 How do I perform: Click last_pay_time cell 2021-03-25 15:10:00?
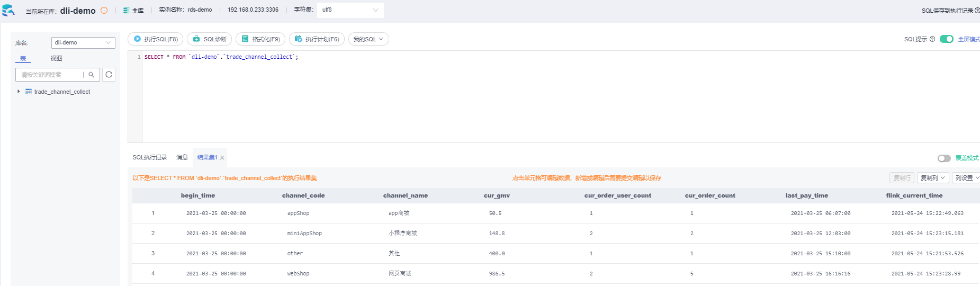821,254
